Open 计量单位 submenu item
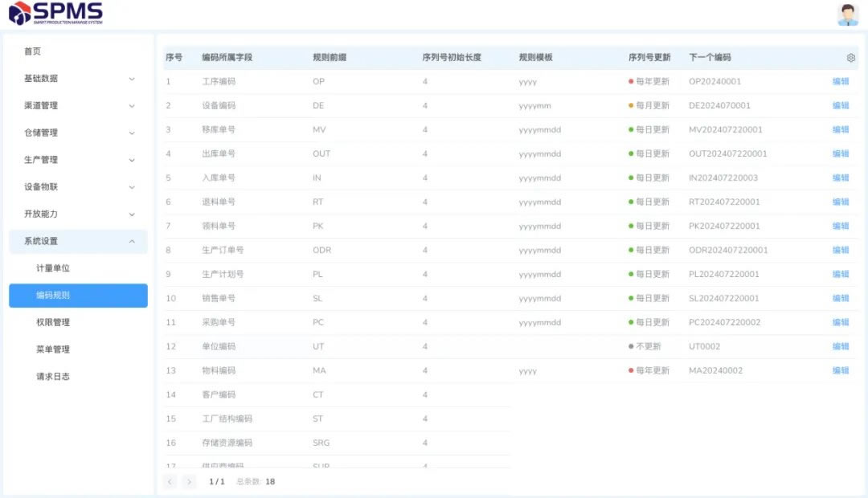 point(53,268)
